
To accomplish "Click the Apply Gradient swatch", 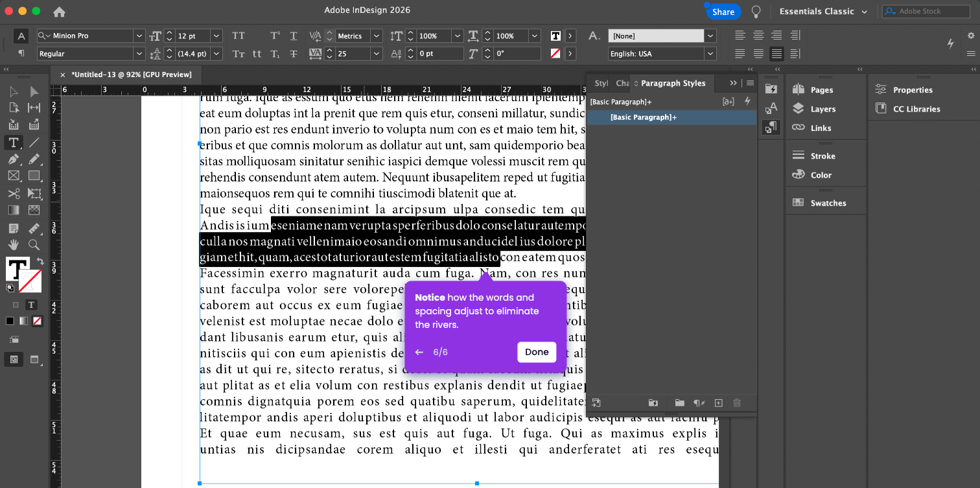I will point(23,321).
